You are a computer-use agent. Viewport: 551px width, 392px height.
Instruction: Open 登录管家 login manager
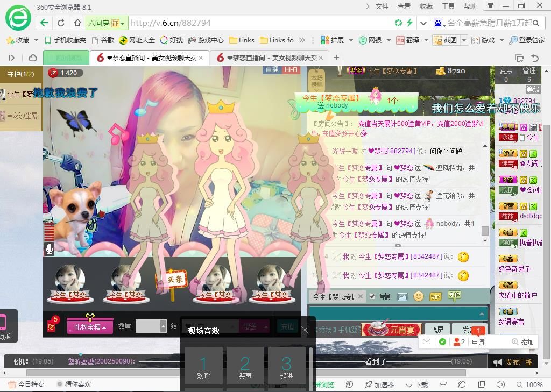pos(527,40)
